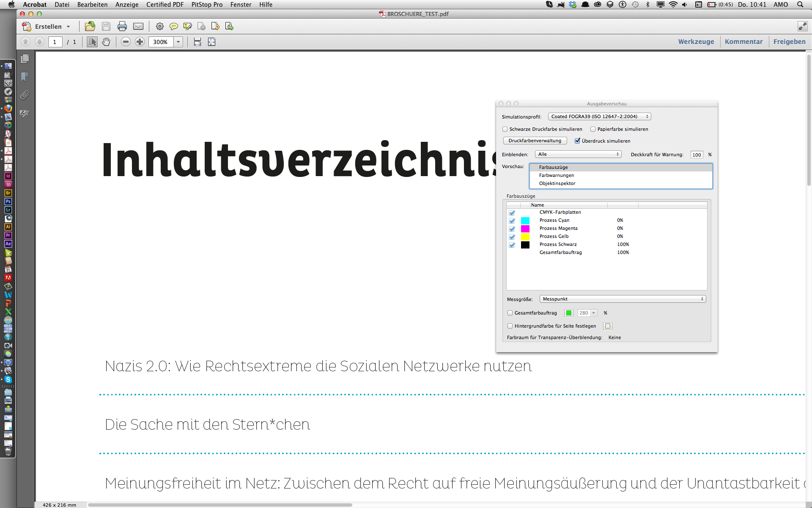Uncheck Prozess Cyan plate checkbox
The height and width of the screenshot is (508, 812).
coord(512,221)
